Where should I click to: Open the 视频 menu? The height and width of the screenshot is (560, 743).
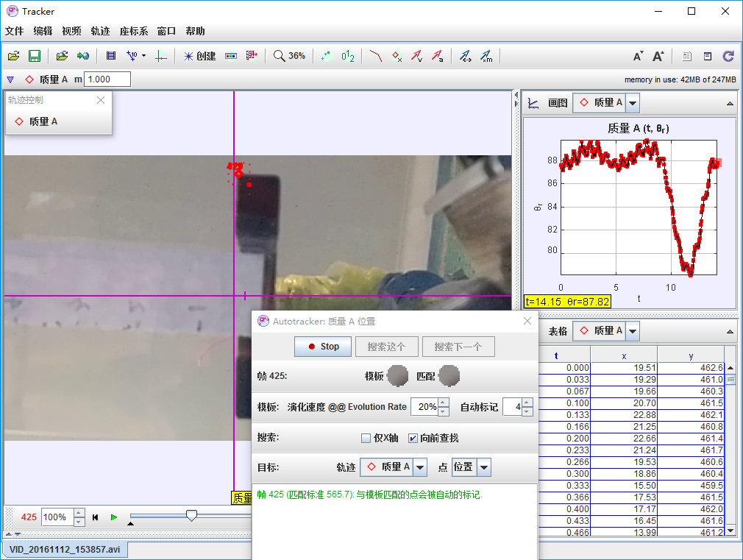click(71, 31)
